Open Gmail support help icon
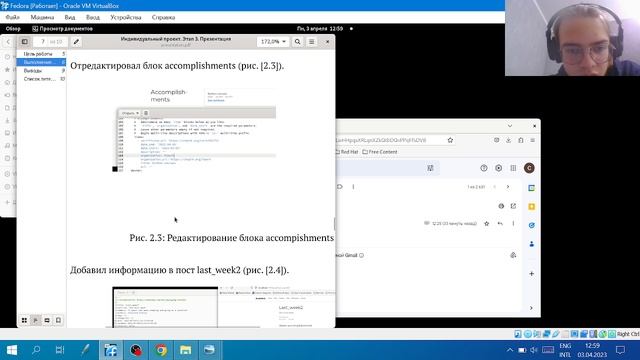 [x=484, y=168]
